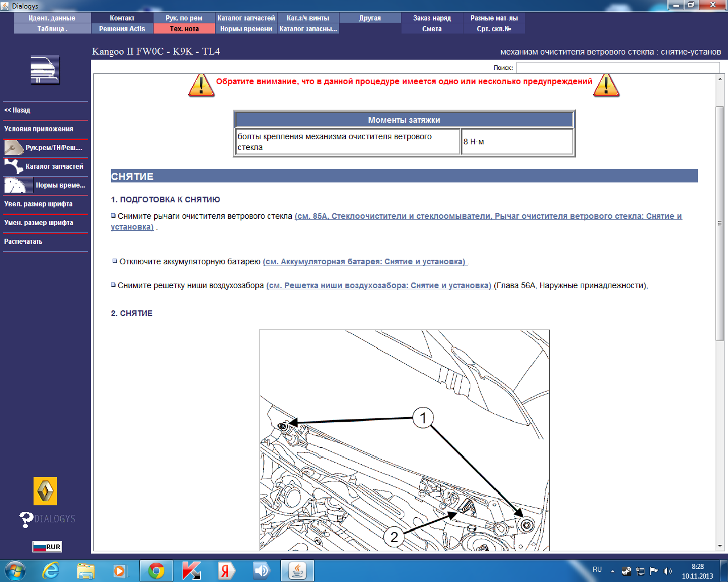Open the Аккумуляторная батарея removal link
The image size is (728, 582).
pos(365,261)
